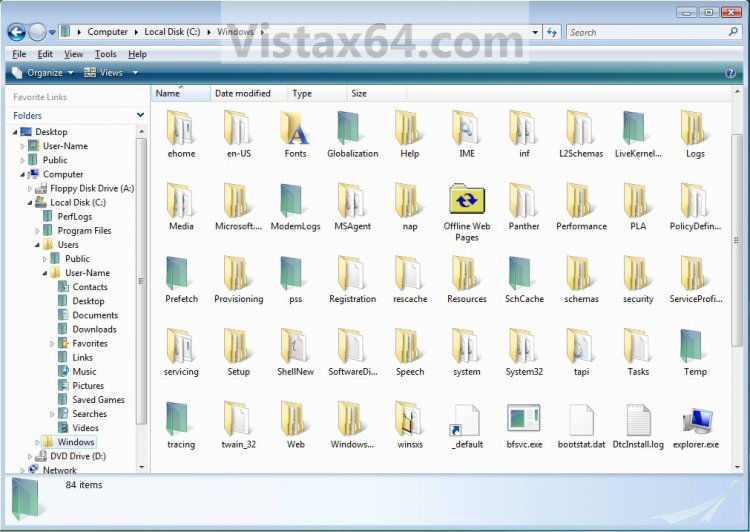Open the File menu
This screenshot has height=532, width=750.
pyautogui.click(x=19, y=54)
